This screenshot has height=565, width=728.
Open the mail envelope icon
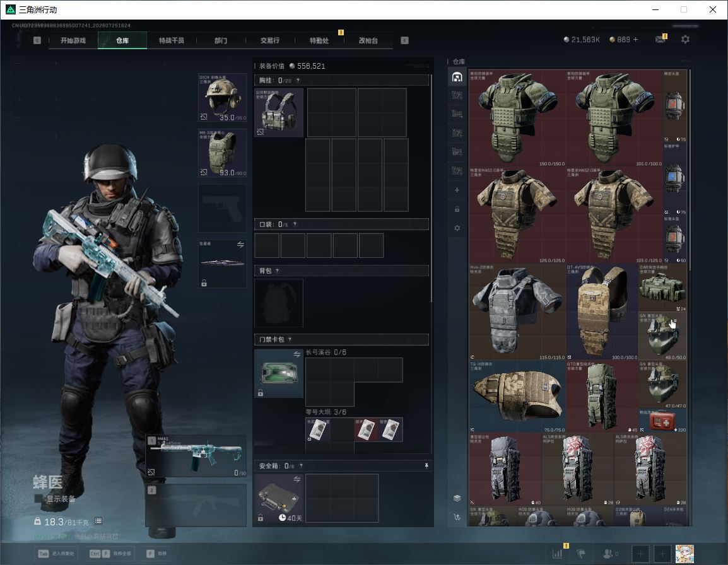tap(660, 40)
